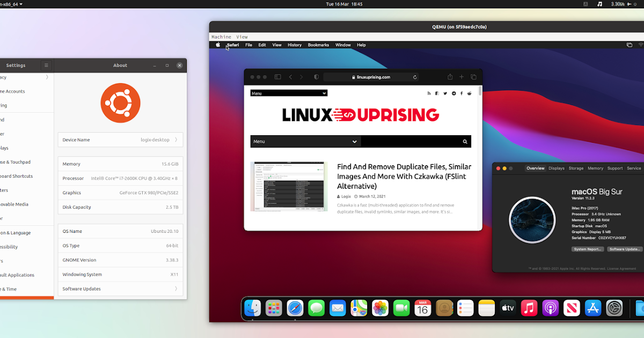
Task: Open the News app in the dock
Action: point(572,308)
